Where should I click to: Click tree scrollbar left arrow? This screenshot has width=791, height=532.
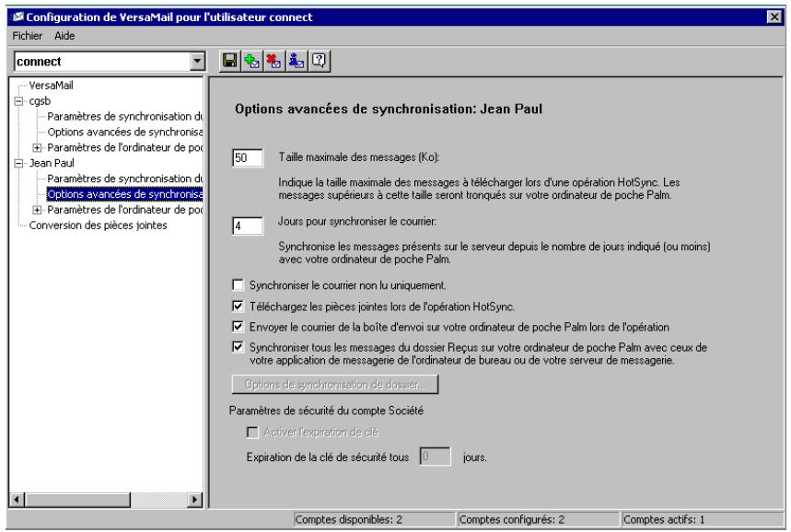17,500
